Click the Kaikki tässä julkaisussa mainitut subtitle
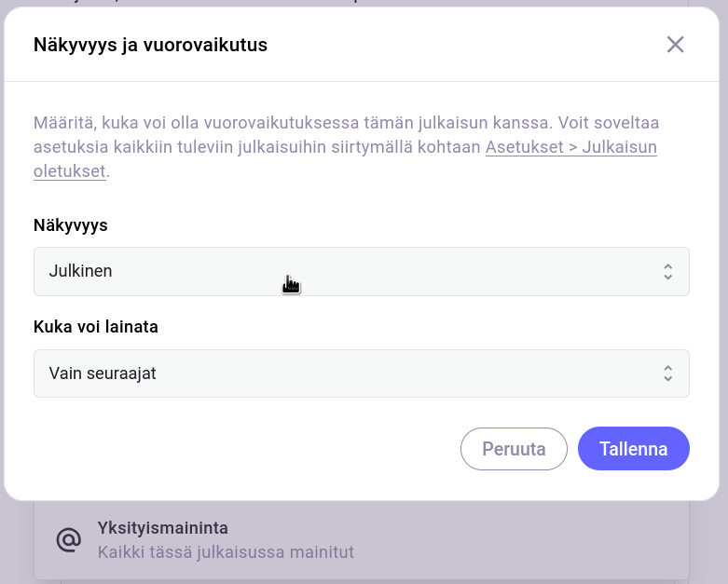Image resolution: width=728 pixels, height=584 pixels. point(226,552)
